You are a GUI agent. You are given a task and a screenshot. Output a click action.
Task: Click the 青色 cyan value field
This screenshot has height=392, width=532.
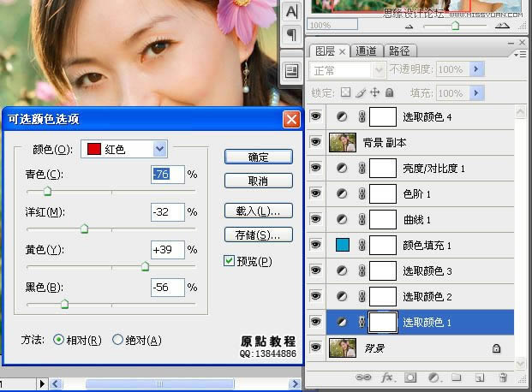point(167,175)
